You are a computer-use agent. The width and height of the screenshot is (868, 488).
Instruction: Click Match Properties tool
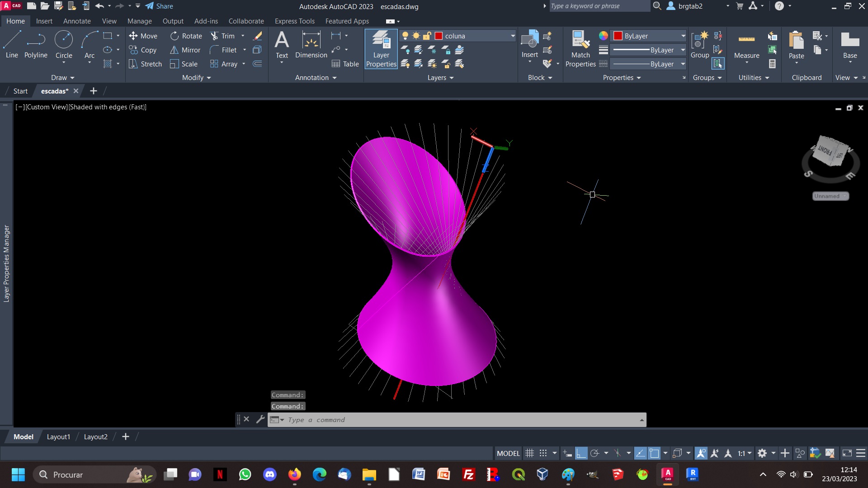(x=580, y=49)
